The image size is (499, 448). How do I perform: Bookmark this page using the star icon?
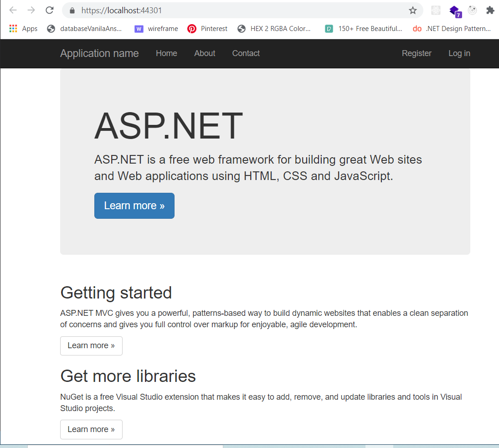412,10
